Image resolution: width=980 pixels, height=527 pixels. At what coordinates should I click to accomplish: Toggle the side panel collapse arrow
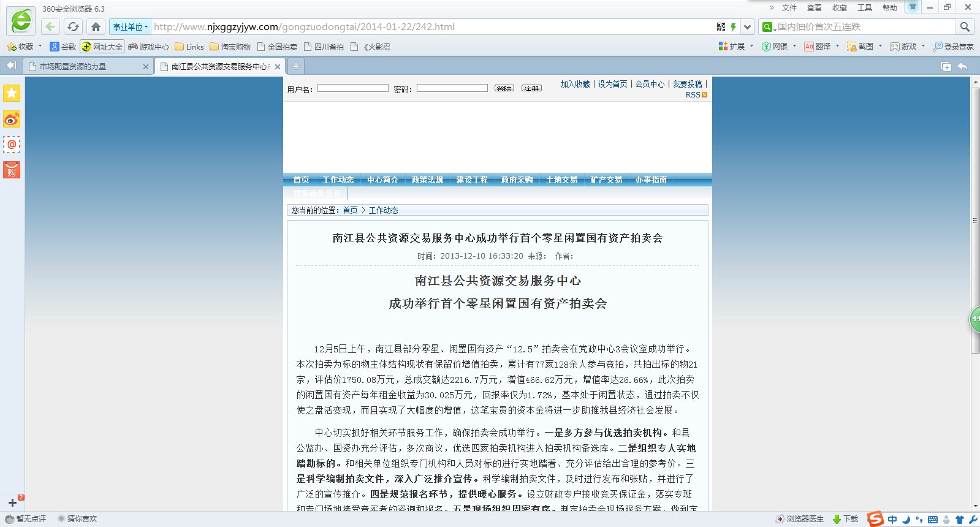pos(11,66)
